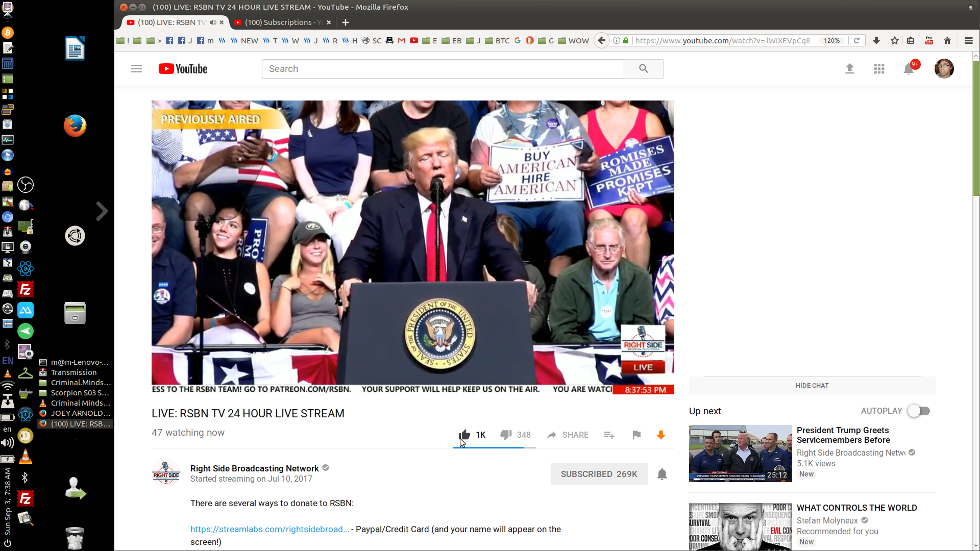980x551 pixels.
Task: Toggle the Autoplay switch
Action: (919, 411)
